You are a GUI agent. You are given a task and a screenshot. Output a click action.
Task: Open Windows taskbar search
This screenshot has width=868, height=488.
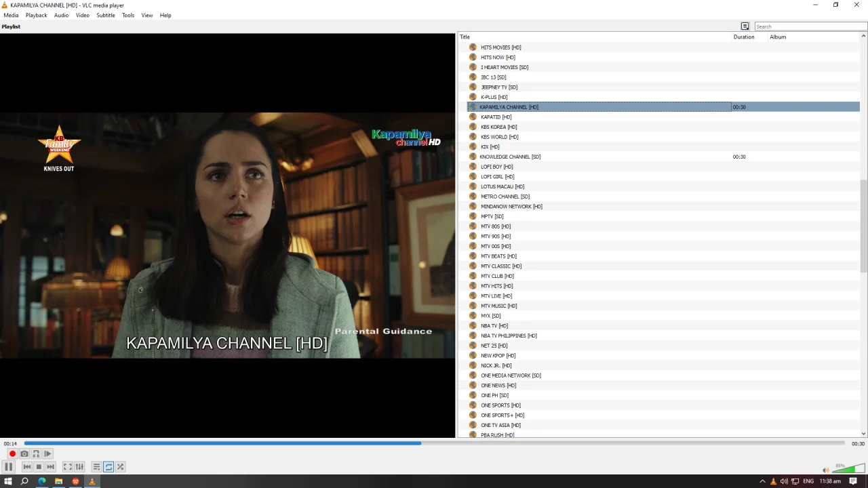coord(24,481)
